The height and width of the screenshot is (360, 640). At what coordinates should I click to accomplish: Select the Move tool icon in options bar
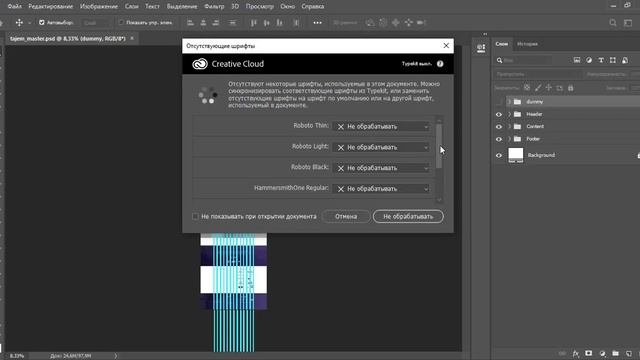(19, 23)
